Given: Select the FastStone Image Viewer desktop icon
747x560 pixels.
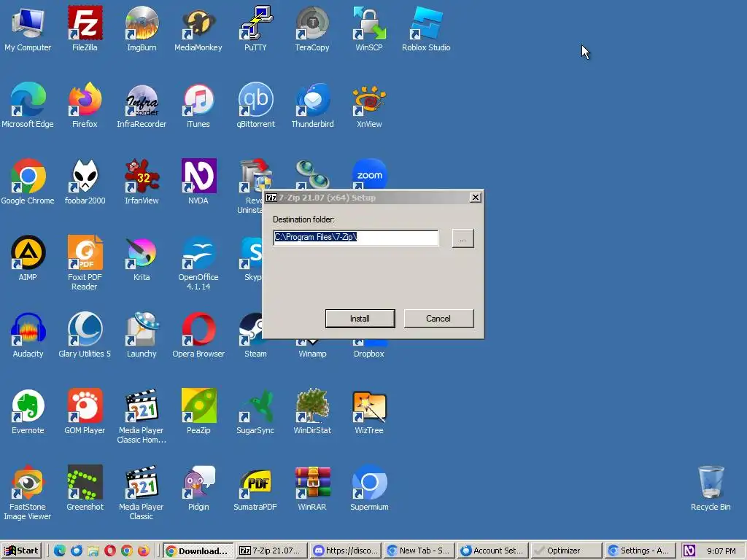Looking at the screenshot, I should (x=28, y=493).
